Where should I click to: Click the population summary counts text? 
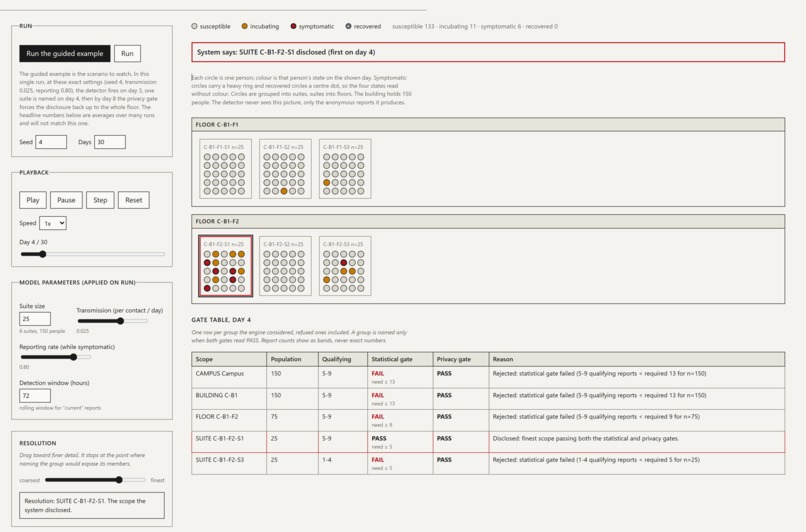click(475, 26)
